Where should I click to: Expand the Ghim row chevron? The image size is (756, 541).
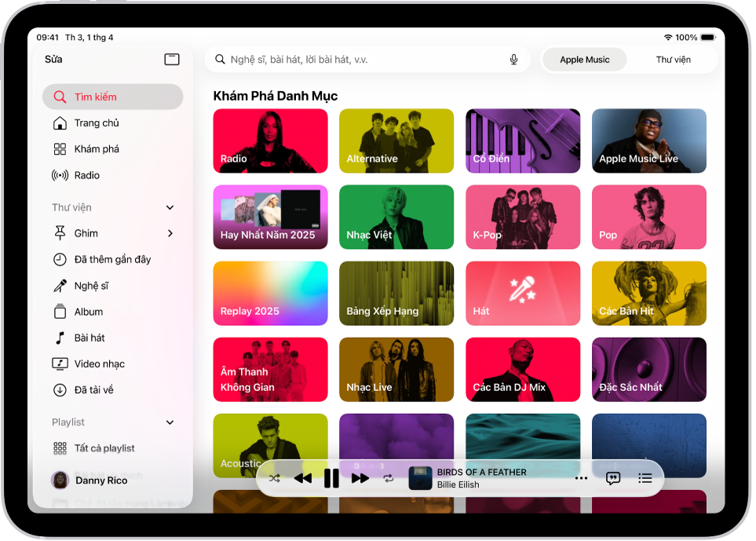tap(170, 233)
